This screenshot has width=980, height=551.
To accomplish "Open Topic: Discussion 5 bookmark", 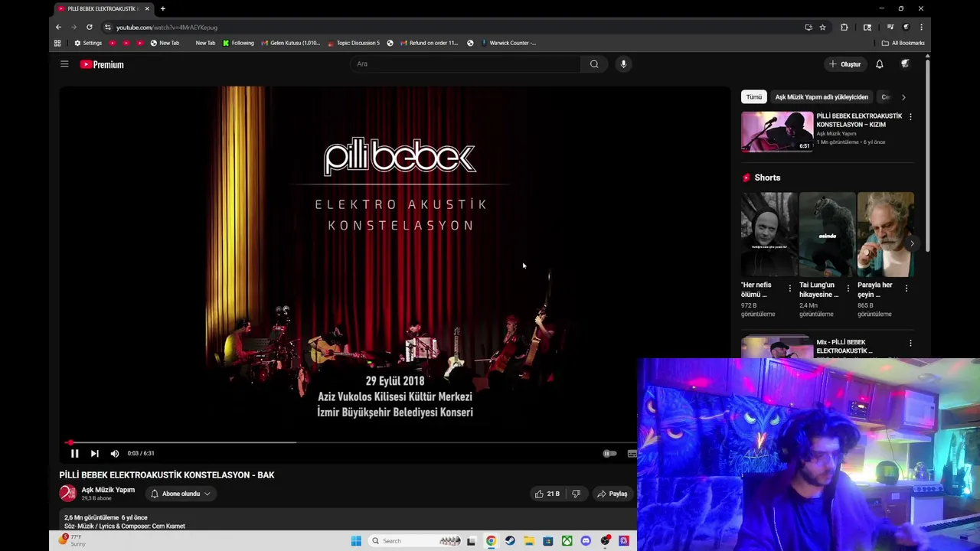I will pyautogui.click(x=354, y=43).
